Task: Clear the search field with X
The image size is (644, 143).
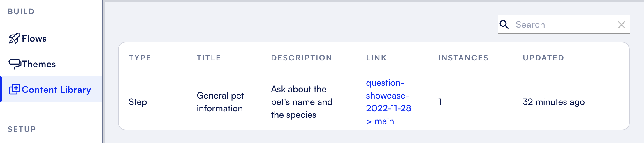Action: click(621, 25)
